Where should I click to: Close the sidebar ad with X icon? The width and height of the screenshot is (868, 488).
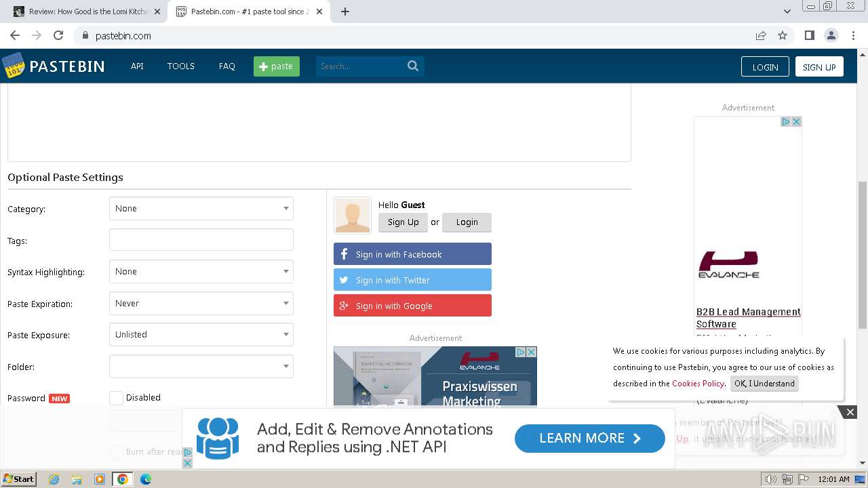coord(797,121)
